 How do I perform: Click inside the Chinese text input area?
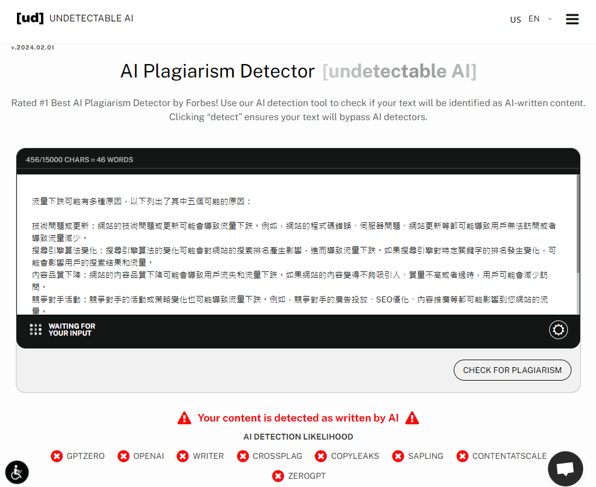296,244
